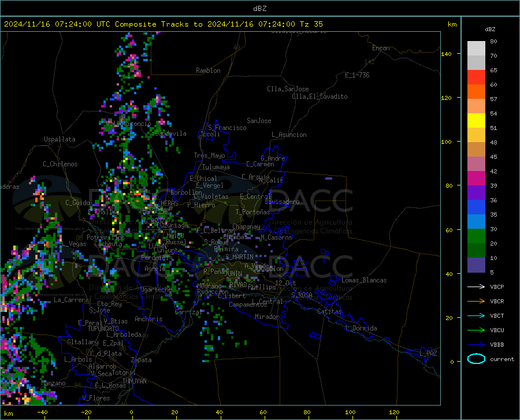Click the C_Guido map label

77,203
